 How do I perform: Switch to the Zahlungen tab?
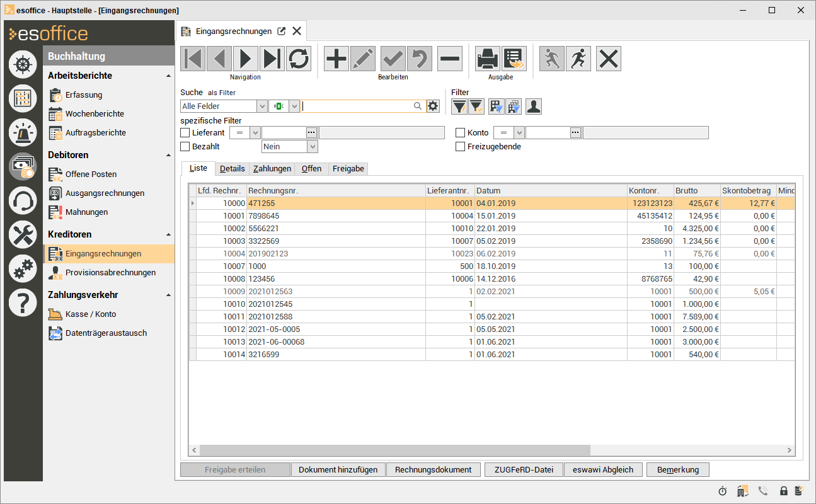pyautogui.click(x=272, y=169)
